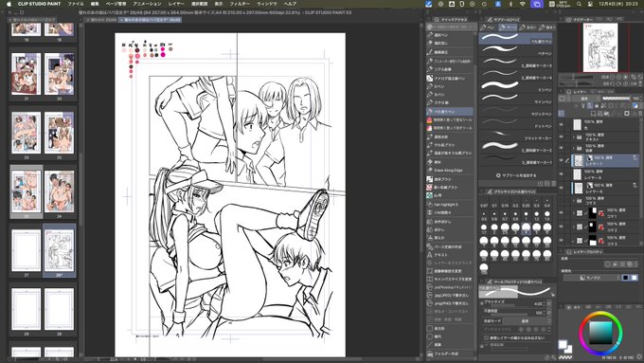The height and width of the screenshot is (363, 644).
Task: Export with .jpg(JPEG)で書き出し command
Action: click(449, 295)
